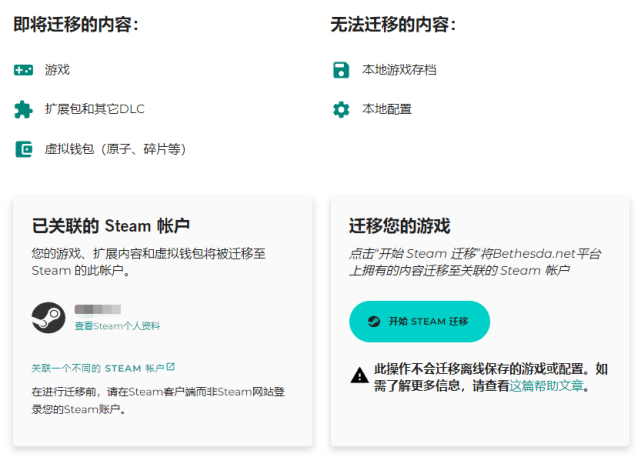Select the 游戏 list item text

(57, 70)
